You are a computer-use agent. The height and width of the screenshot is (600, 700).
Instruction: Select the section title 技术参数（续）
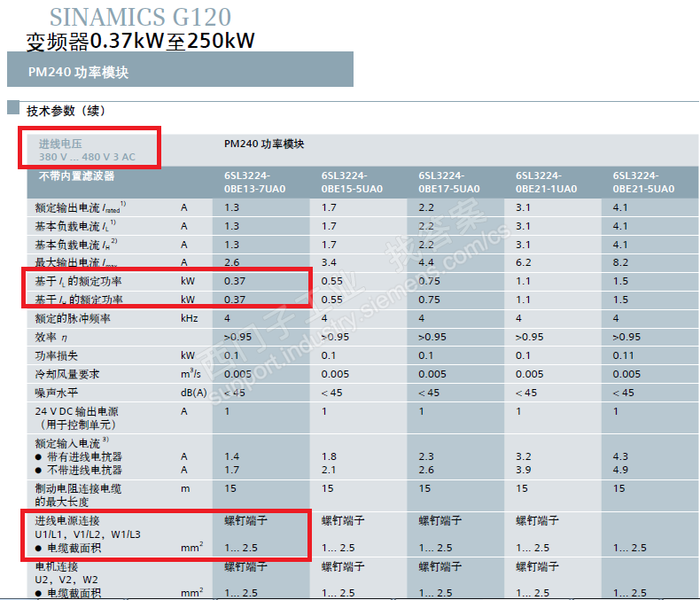click(x=66, y=111)
